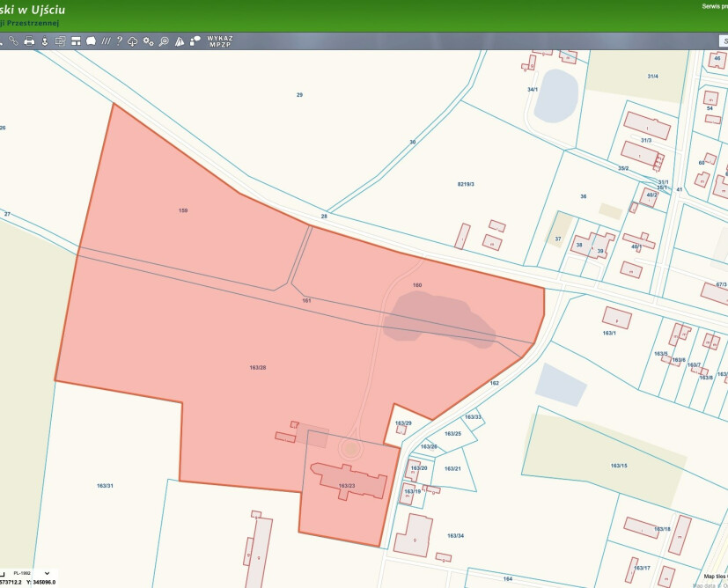The width and height of the screenshot is (728, 588).
Task: Click road parcel label 28
Action: coord(324,217)
